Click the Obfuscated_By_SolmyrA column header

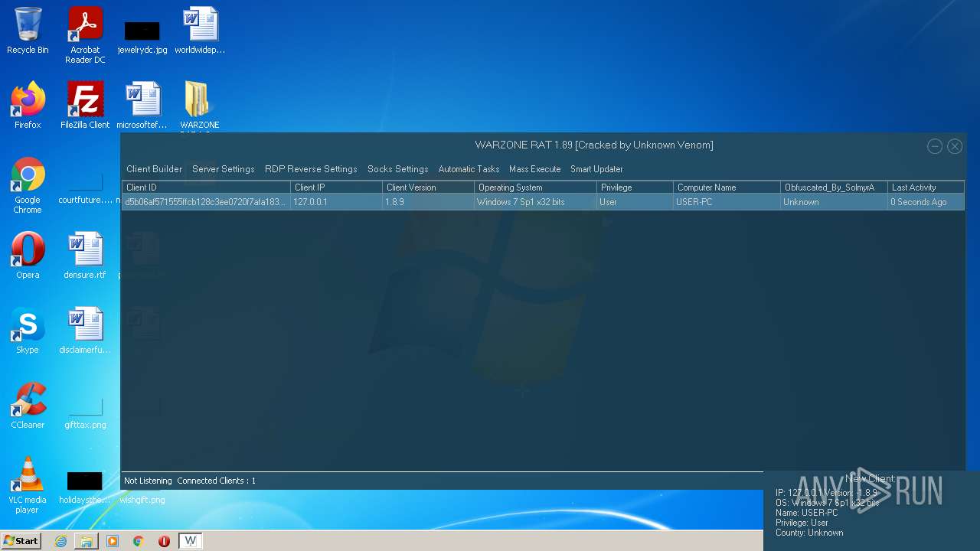tap(834, 187)
